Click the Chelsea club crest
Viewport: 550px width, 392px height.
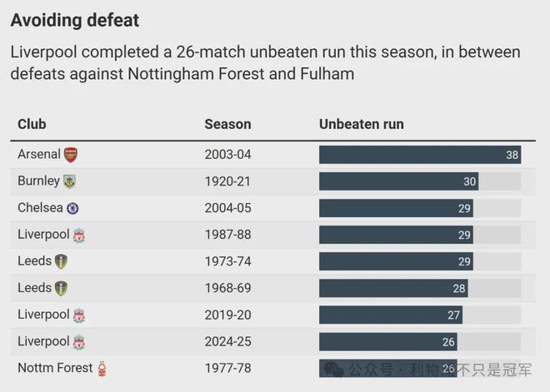coord(73,208)
